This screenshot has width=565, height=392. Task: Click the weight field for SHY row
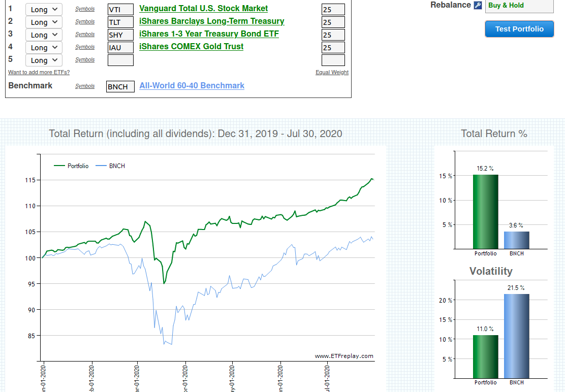[x=333, y=35]
